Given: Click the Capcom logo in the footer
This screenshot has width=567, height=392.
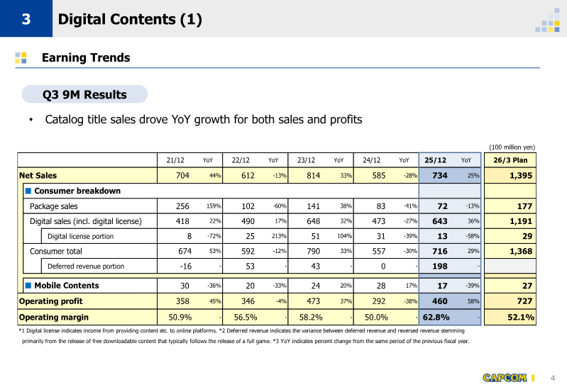Looking at the screenshot, I should point(505,378).
